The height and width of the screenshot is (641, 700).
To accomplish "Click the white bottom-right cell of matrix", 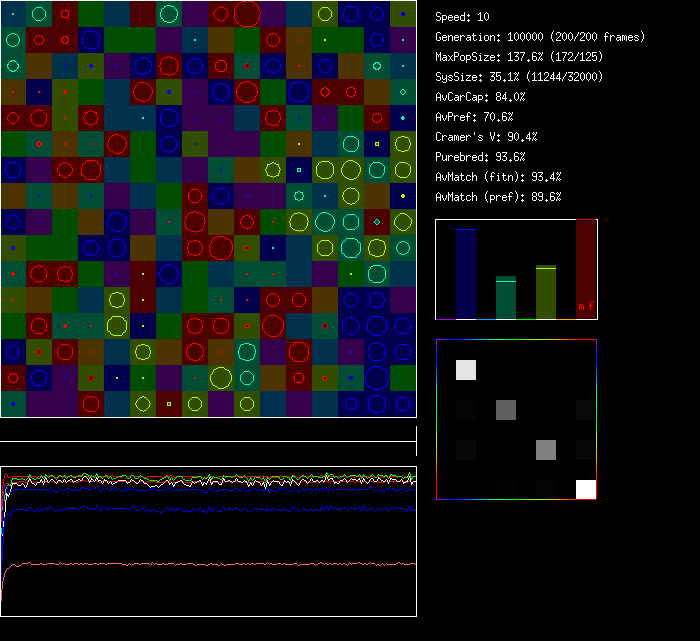I will (586, 490).
